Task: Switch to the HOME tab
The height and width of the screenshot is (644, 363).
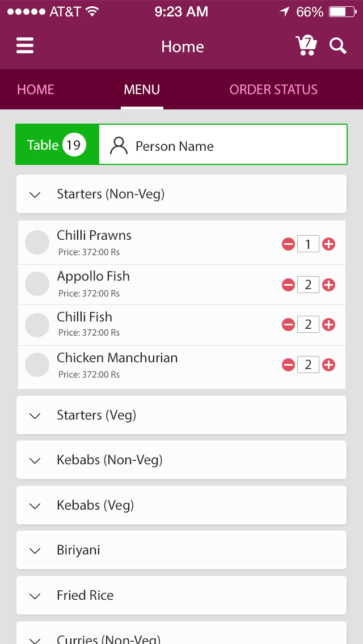Action: click(36, 90)
